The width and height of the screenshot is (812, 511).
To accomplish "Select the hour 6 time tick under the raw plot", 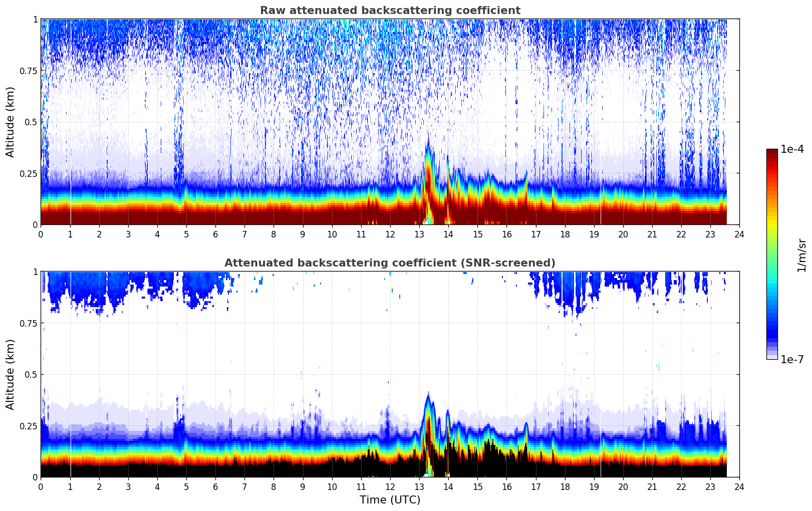I will click(x=215, y=234).
